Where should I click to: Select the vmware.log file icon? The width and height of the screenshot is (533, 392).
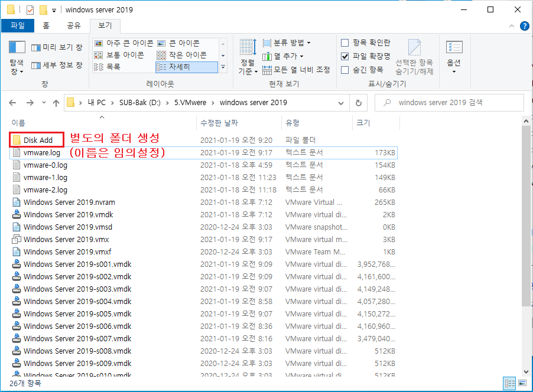click(x=16, y=152)
